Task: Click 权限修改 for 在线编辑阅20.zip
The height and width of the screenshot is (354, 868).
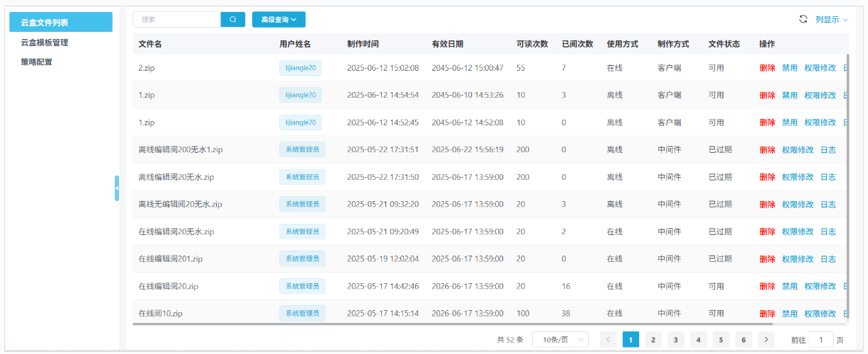Action: pos(820,287)
